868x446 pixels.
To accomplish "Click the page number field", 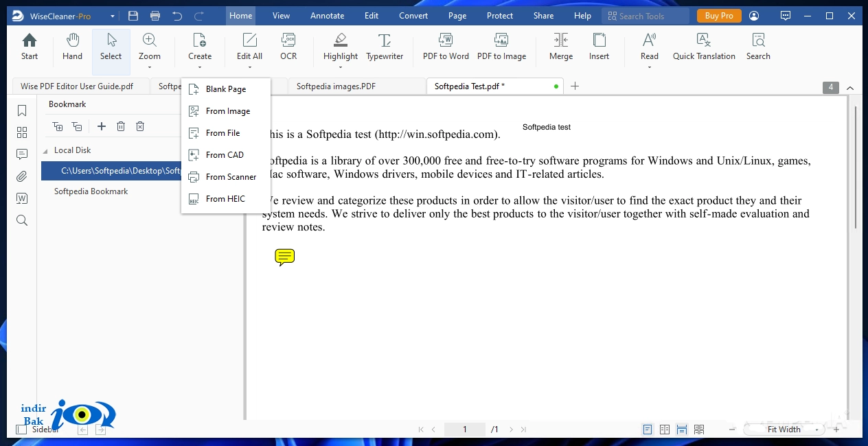I will click(465, 430).
